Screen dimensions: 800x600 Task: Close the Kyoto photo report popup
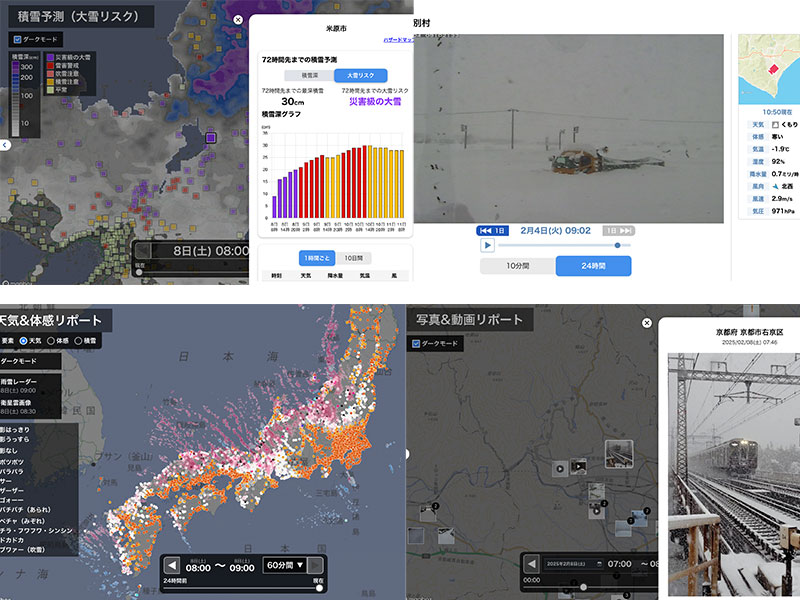click(x=646, y=323)
